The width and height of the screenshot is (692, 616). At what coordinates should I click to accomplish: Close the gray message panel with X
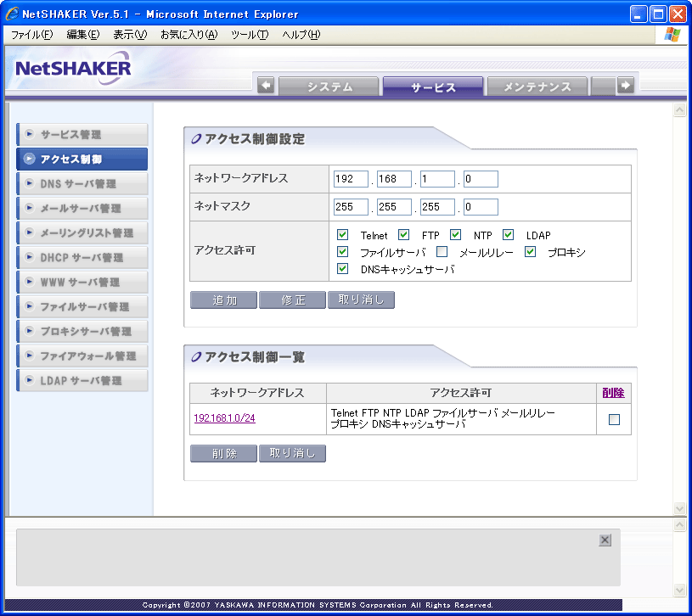click(x=605, y=540)
